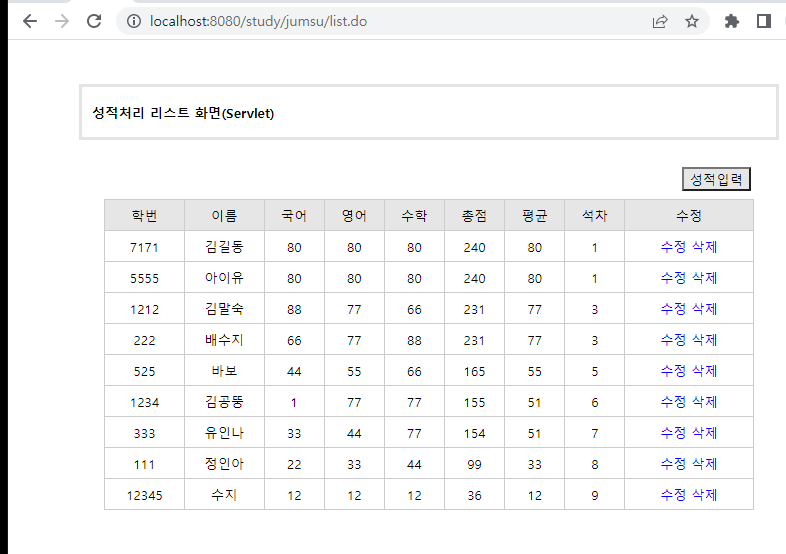Toggle the browser side panel icon
The image size is (786, 554).
coord(763,21)
